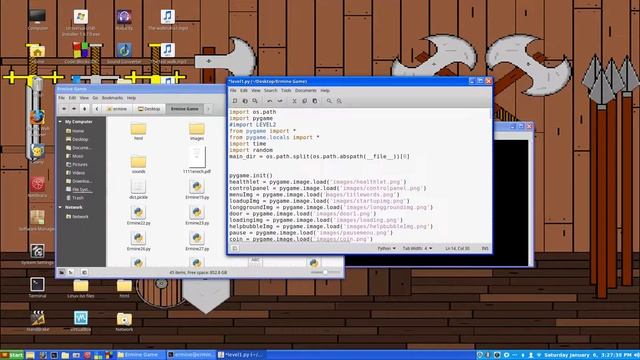The width and height of the screenshot is (640, 360).
Task: Show later path buttons with the right chevron
Action: [x=208, y=109]
